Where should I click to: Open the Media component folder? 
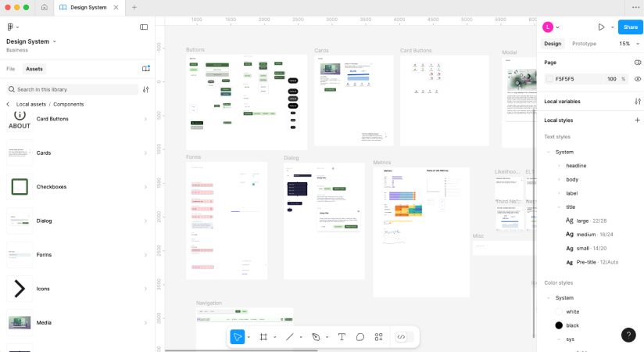(77, 323)
